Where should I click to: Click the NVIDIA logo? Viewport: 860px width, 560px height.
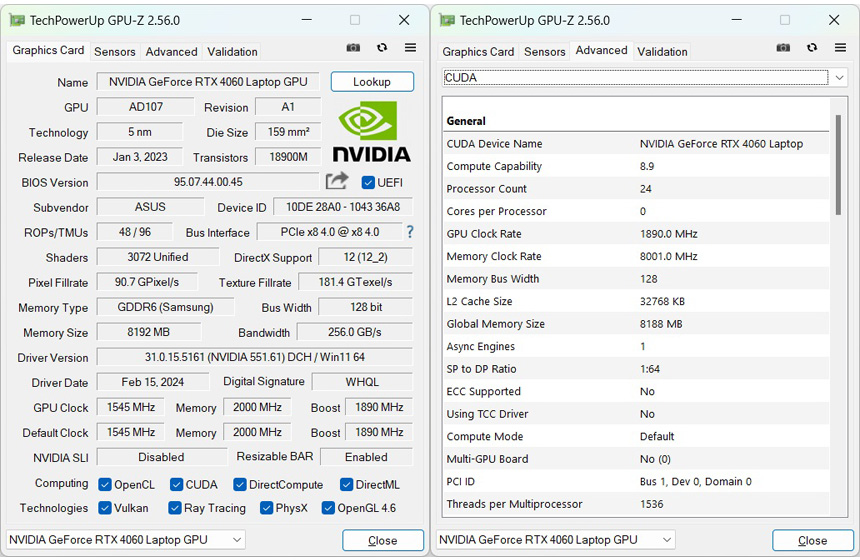[x=371, y=132]
